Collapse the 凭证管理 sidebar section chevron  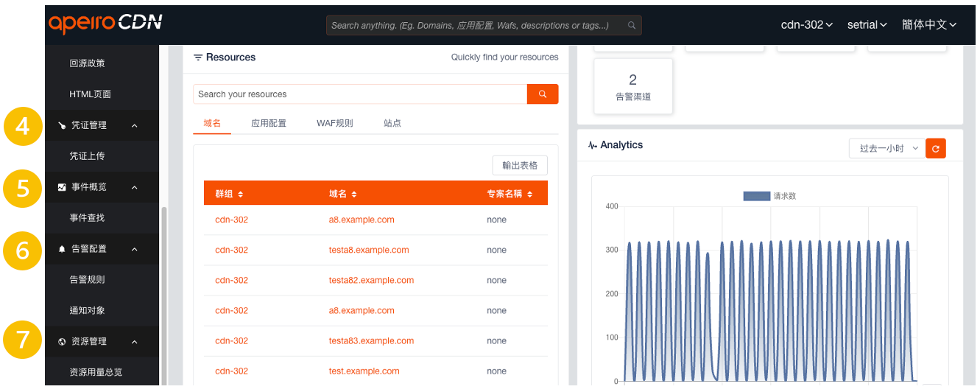[x=134, y=126]
